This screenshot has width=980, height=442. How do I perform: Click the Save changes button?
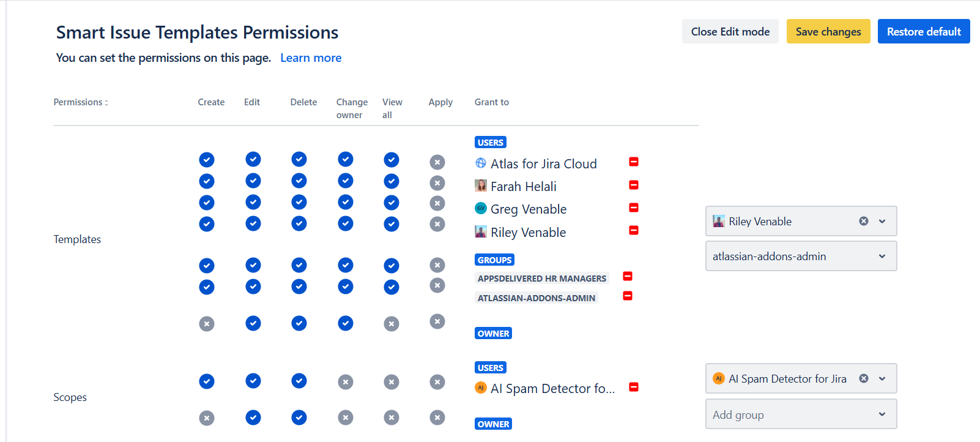(828, 32)
